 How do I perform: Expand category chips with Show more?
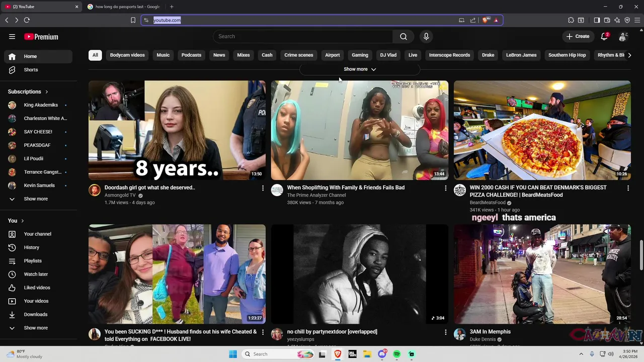[360, 69]
